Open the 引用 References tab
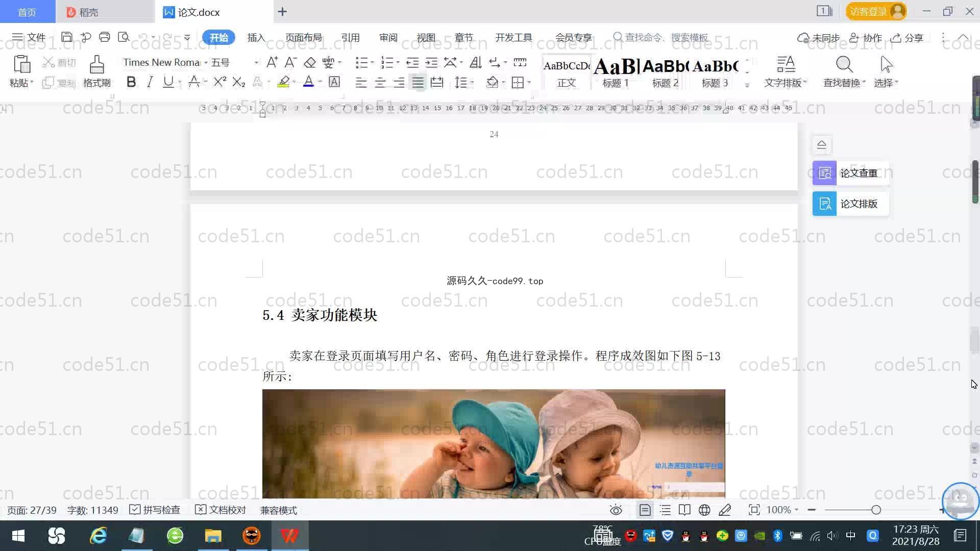Image resolution: width=980 pixels, height=551 pixels. [350, 37]
